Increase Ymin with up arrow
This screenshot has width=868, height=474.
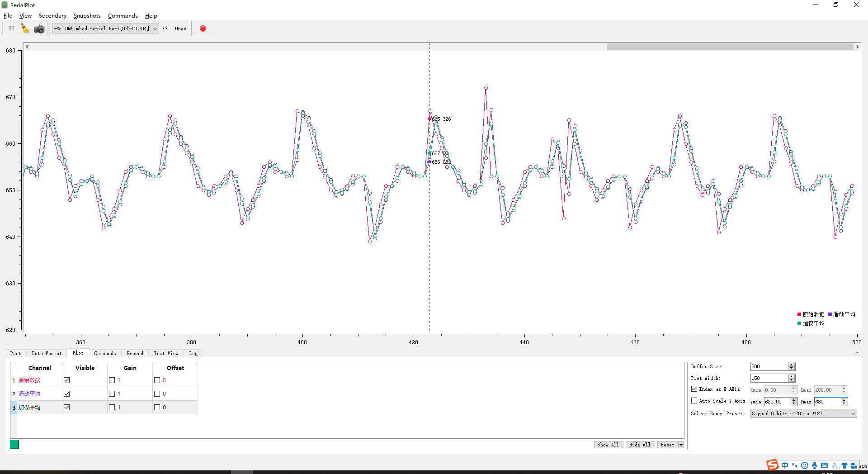click(793, 400)
